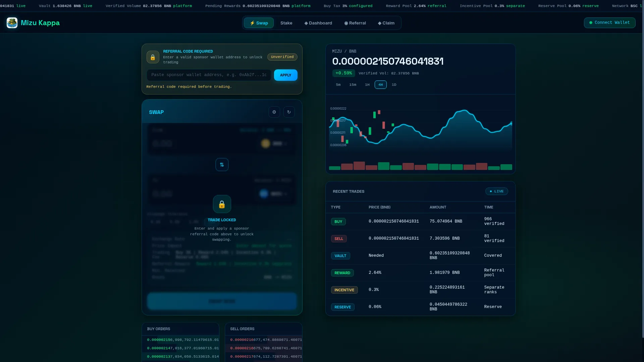
Task: Click the 0.000002150746041831 headline price
Action: click(388, 61)
